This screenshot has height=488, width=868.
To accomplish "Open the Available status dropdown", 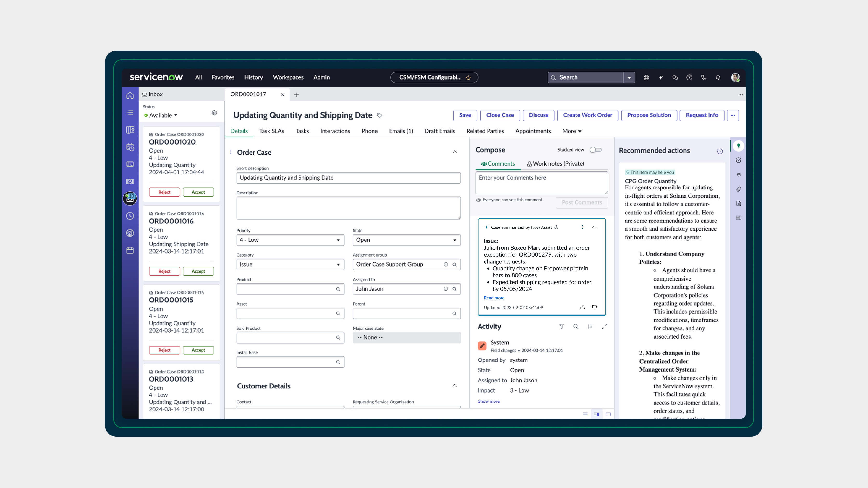I will tap(163, 115).
